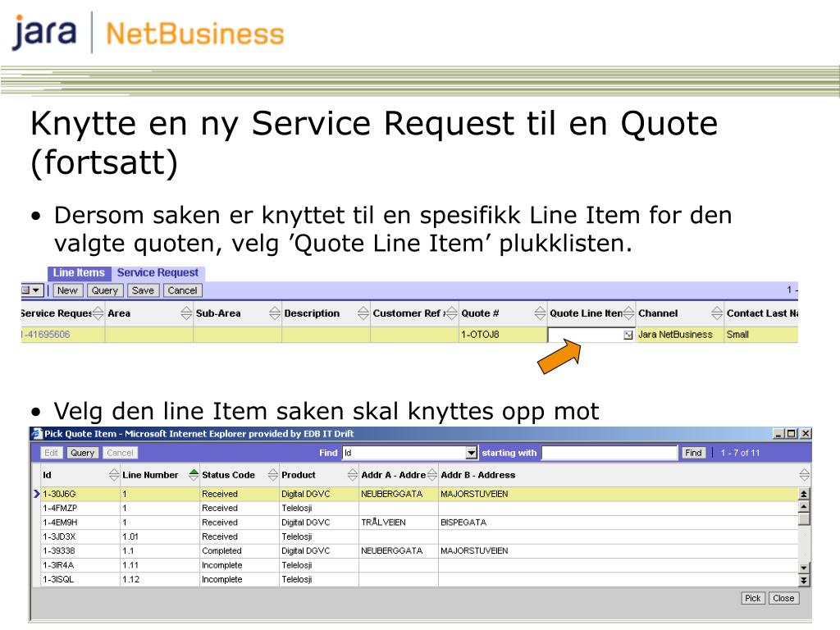This screenshot has width=840, height=630.
Task: Switch to the Service Request tab
Action: coord(157,272)
